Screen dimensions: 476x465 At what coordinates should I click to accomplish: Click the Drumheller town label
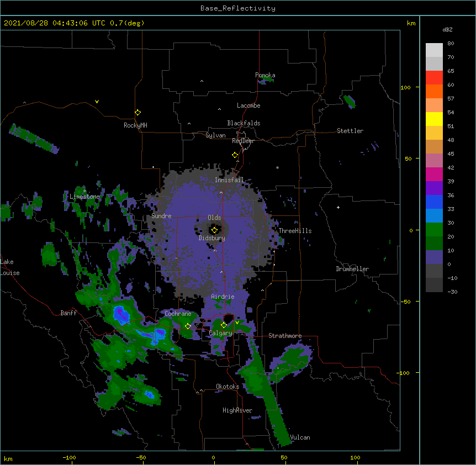click(352, 269)
